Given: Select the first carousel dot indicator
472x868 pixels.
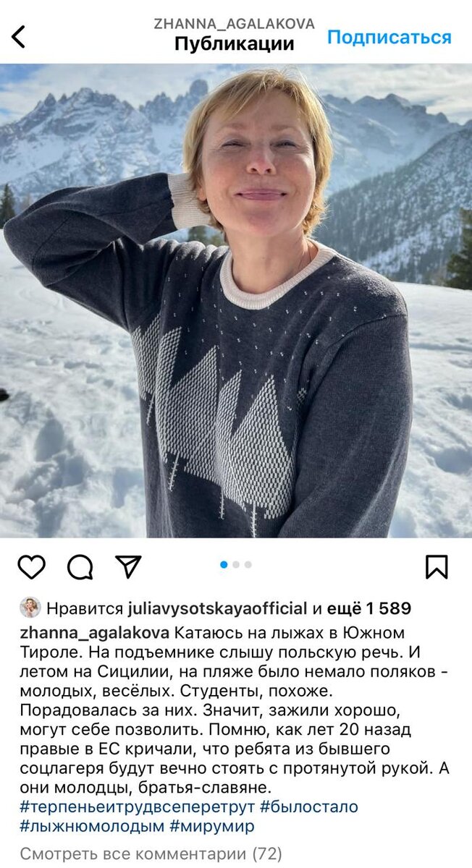Looking at the screenshot, I should [x=224, y=564].
